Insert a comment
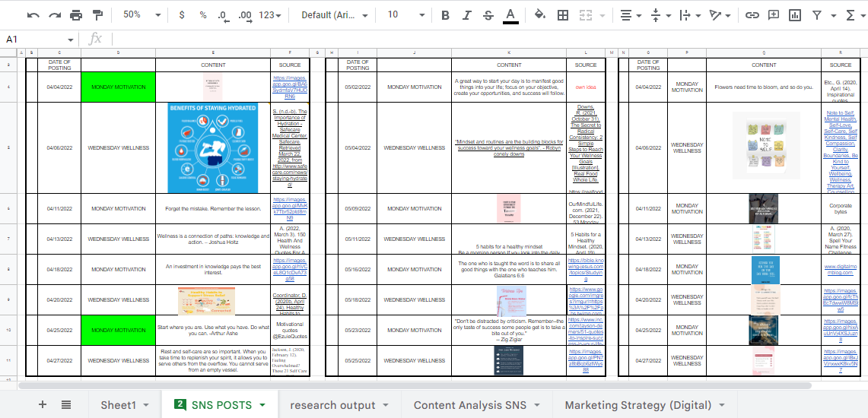This screenshot has height=418, width=868. [774, 15]
